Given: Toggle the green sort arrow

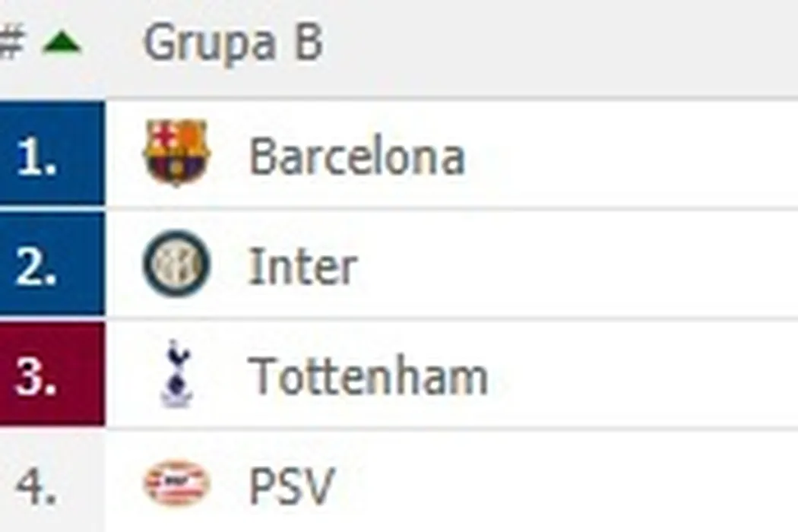Looking at the screenshot, I should (62, 43).
